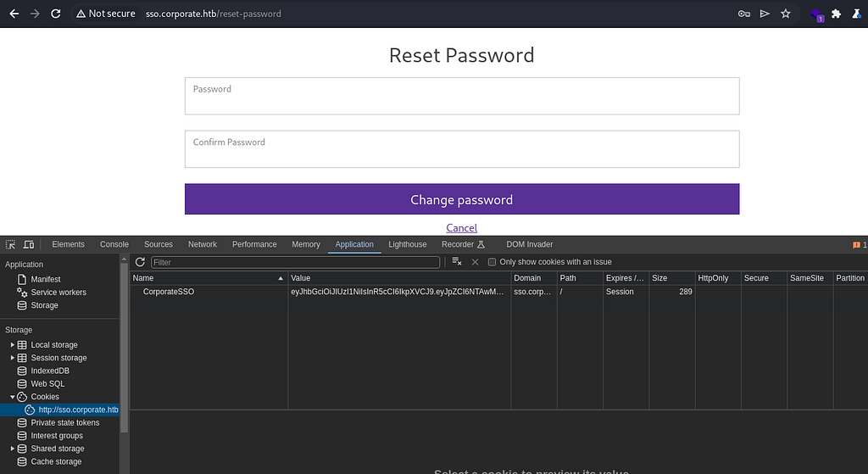868x474 pixels.
Task: Open the Not secure site info
Action: tap(105, 14)
